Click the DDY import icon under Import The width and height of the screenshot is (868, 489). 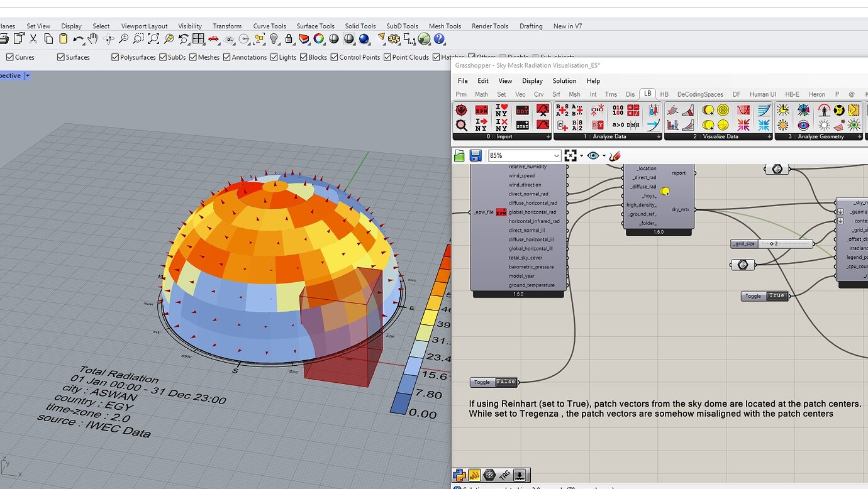(x=523, y=110)
